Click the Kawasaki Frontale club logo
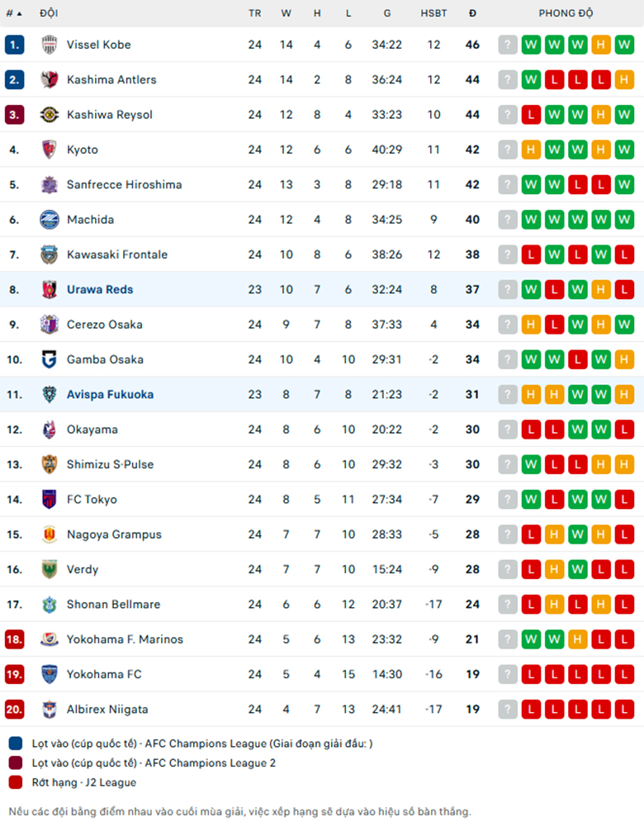644x822 pixels. 50,254
